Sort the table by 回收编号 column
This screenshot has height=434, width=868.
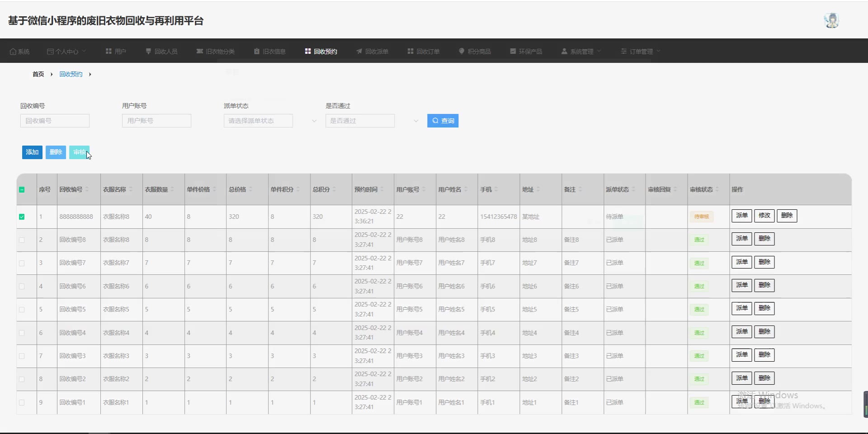87,189
